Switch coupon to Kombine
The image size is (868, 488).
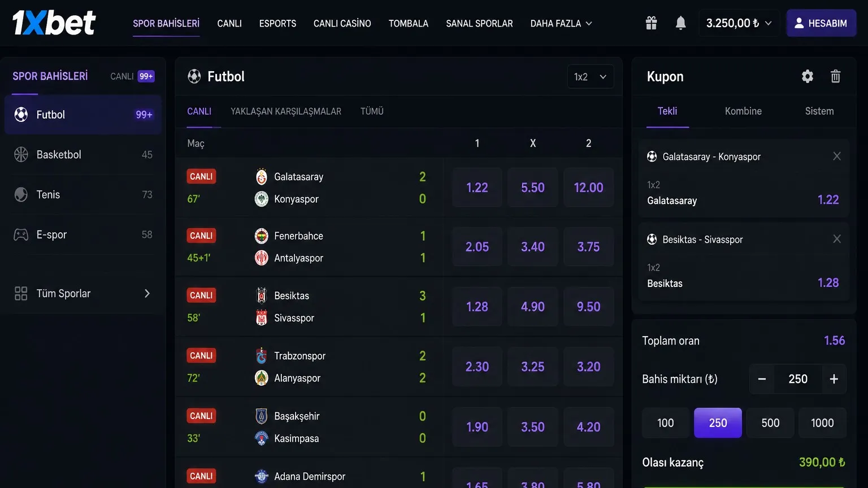tap(743, 111)
